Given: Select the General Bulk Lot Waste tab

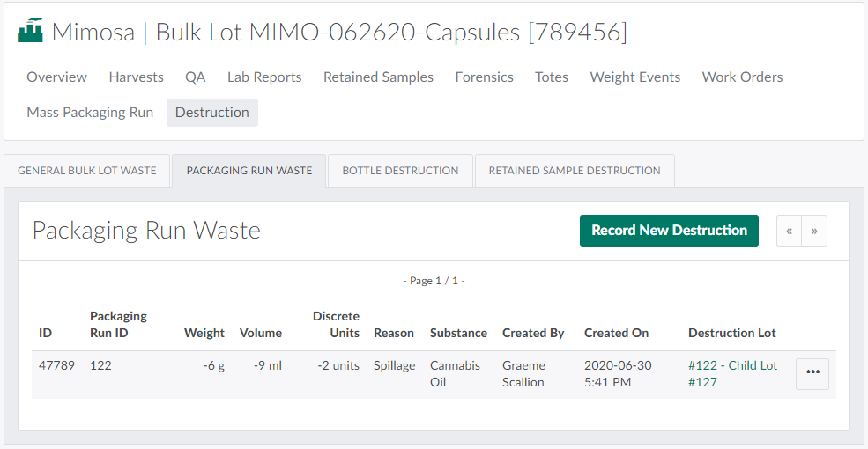Looking at the screenshot, I should pyautogui.click(x=87, y=171).
